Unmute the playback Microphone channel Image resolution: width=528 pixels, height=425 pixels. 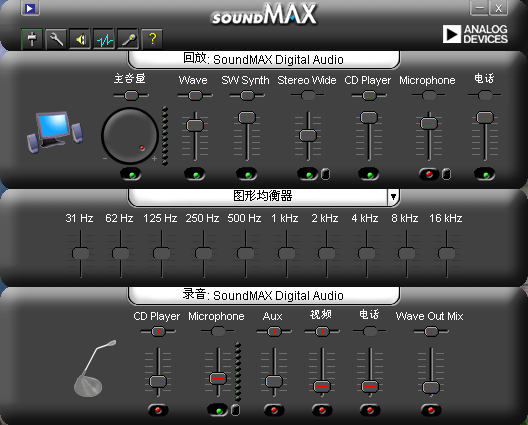coord(429,174)
